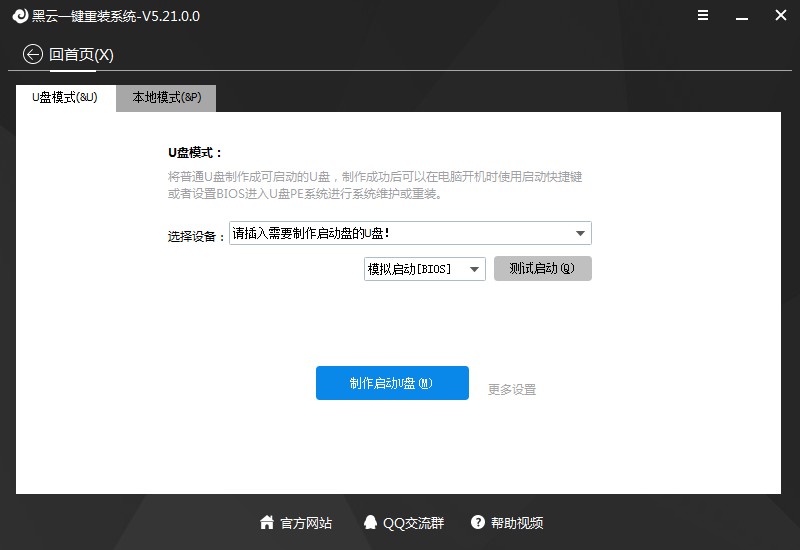
Task: Click the back arrow circle icon
Action: (x=33, y=54)
